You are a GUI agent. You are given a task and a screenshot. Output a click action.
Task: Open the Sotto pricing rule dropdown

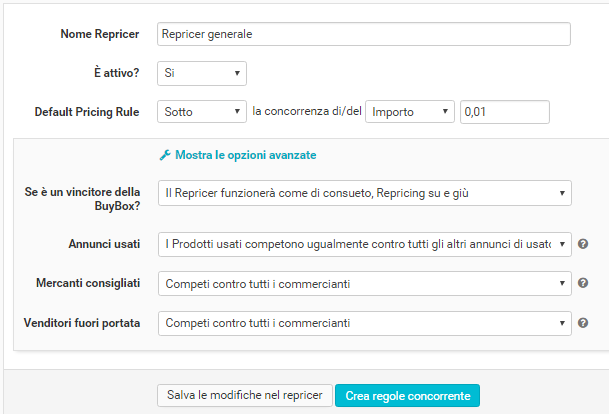(x=202, y=112)
